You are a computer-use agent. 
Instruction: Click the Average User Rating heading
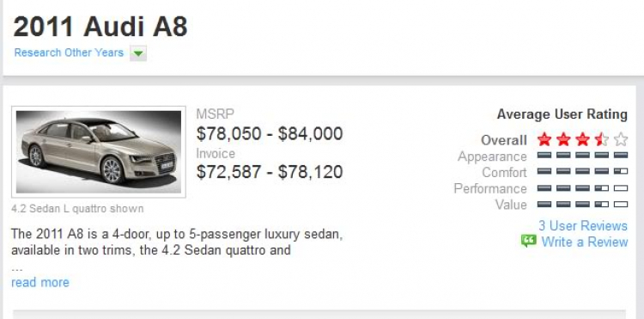pyautogui.click(x=562, y=113)
